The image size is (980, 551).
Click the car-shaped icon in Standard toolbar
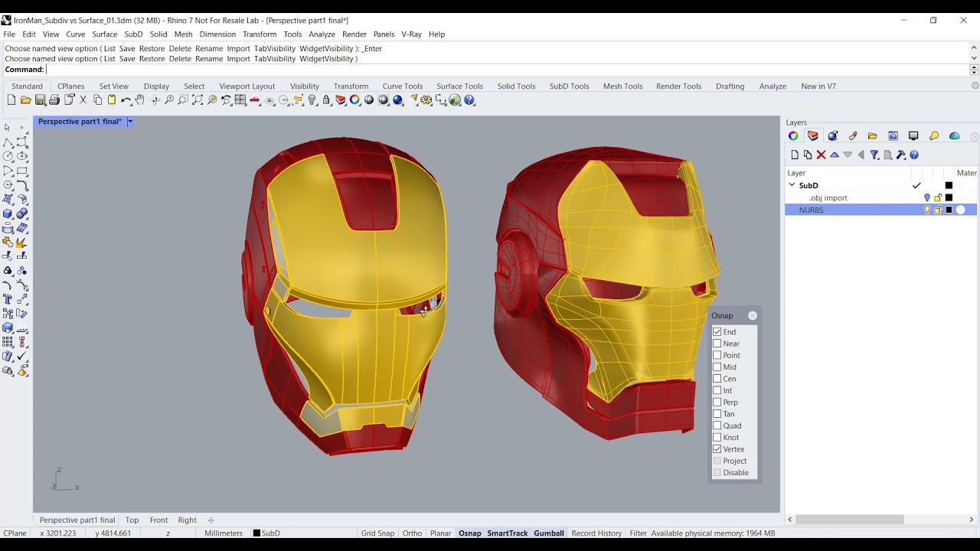click(255, 100)
